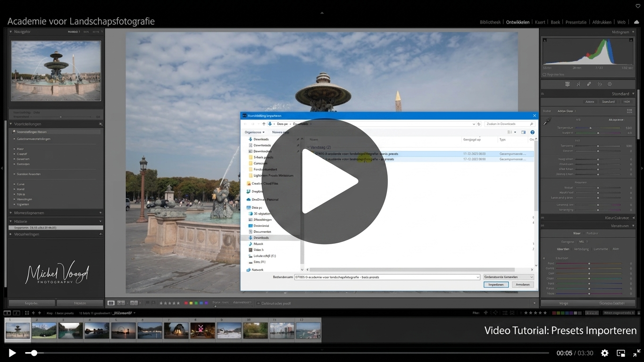Click the Vorige button at bottom right
The image size is (644, 362).
click(564, 303)
